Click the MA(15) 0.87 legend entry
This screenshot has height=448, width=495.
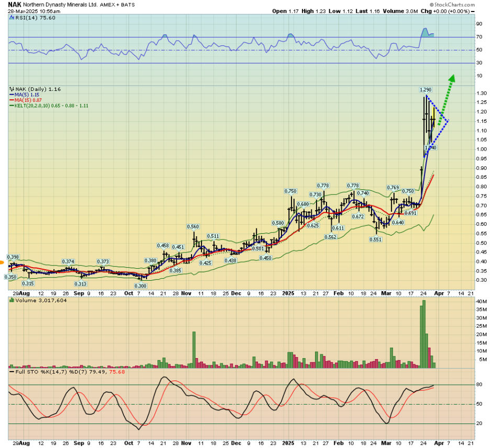[28, 100]
